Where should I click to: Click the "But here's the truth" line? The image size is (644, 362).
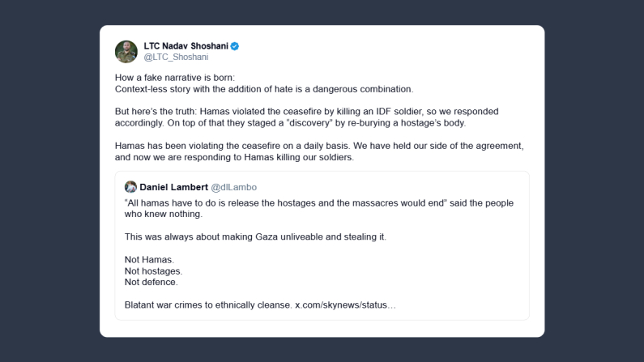coord(306,111)
